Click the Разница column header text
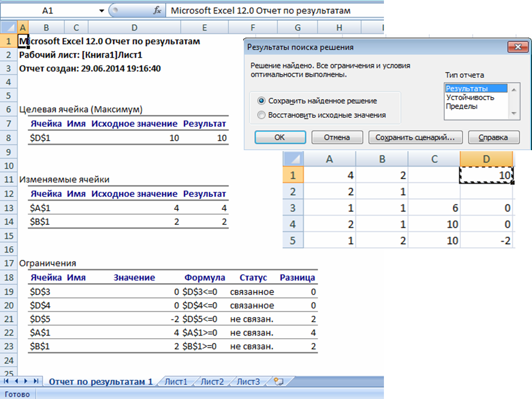 click(x=297, y=277)
